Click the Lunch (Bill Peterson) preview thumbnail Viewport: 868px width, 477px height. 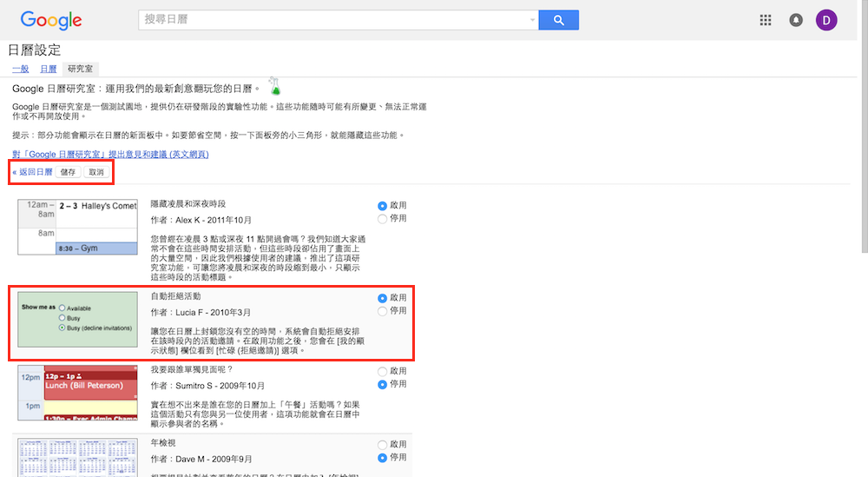click(x=77, y=393)
